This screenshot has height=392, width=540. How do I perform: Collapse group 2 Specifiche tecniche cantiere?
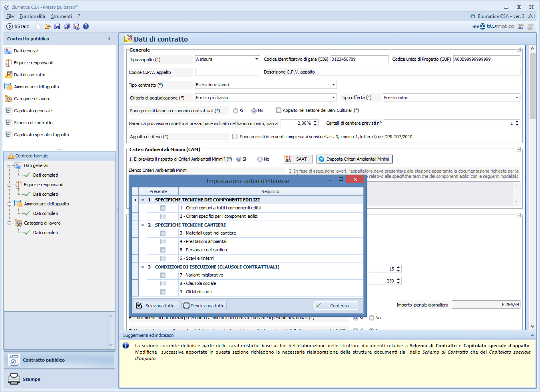[x=143, y=225]
